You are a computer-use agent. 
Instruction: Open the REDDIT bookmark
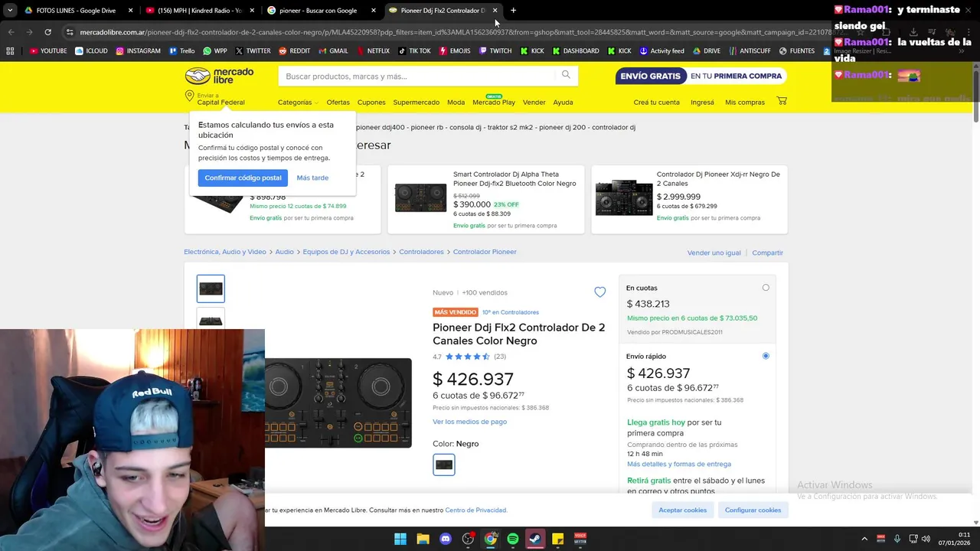click(294, 51)
